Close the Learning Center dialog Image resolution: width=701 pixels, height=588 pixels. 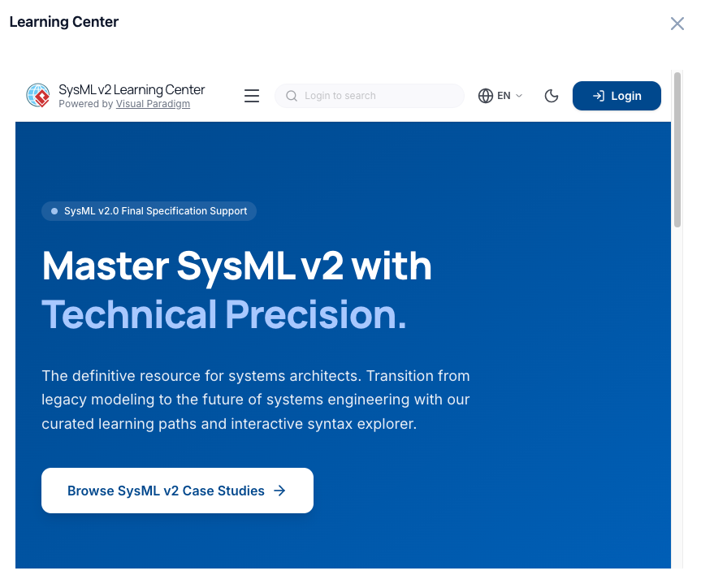677,24
